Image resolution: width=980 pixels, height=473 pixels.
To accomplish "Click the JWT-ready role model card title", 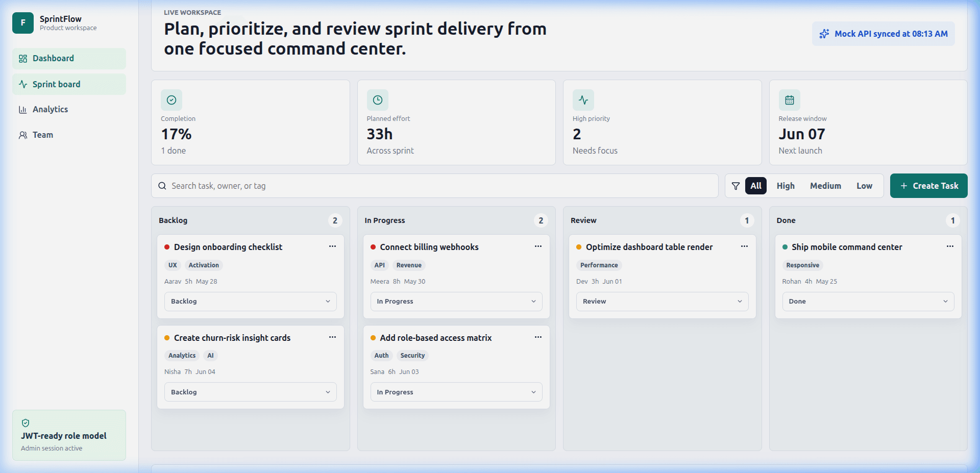I will (x=64, y=436).
